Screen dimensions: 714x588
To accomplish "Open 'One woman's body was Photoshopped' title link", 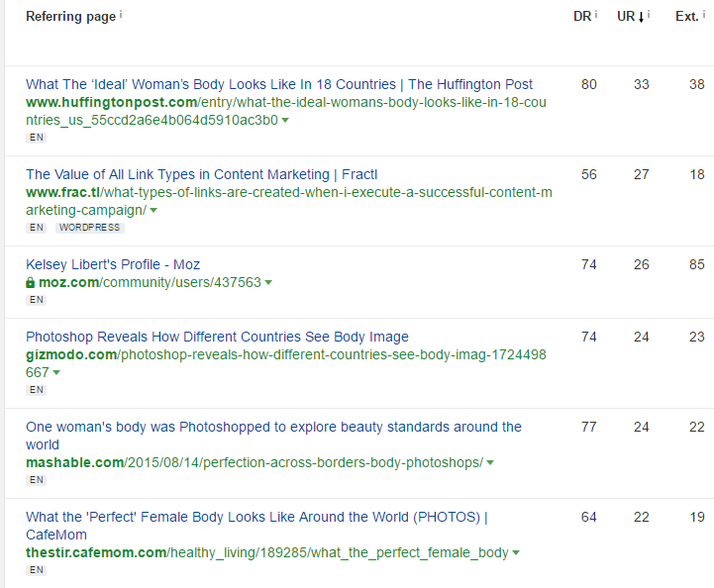I will point(273,436).
